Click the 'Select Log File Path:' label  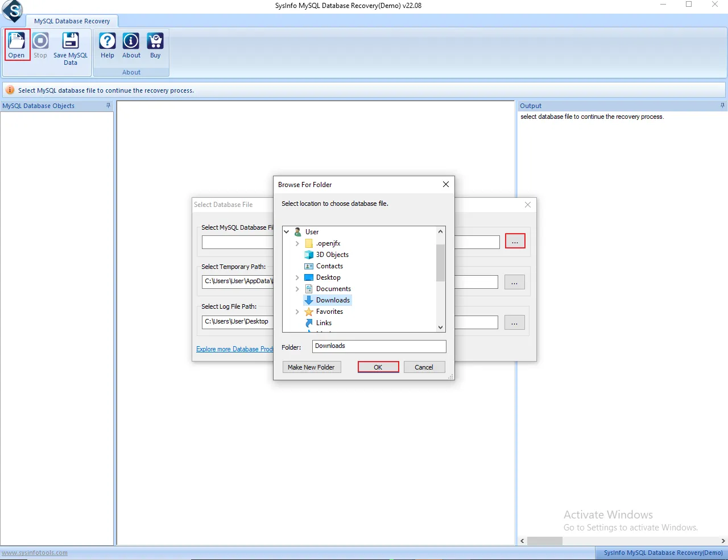click(229, 306)
